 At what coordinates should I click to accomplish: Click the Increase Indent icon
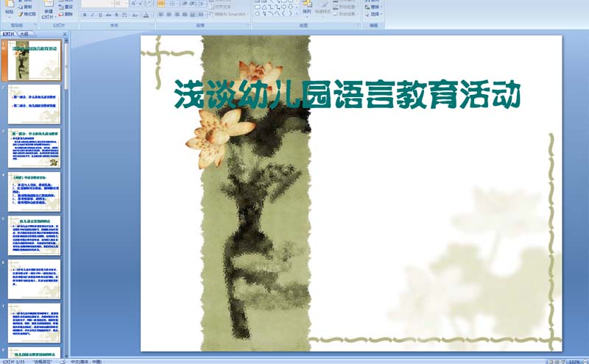[192, 4]
